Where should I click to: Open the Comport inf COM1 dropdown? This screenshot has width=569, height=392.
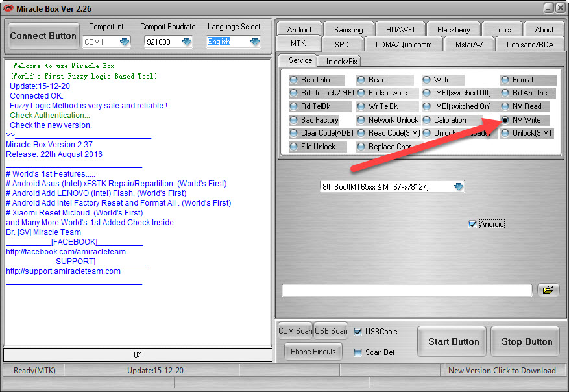coord(125,42)
